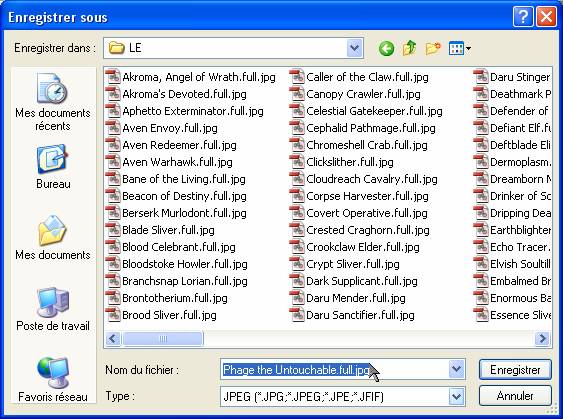Select the Clickslither file icon
This screenshot has width=563, height=419.
pyautogui.click(x=297, y=162)
